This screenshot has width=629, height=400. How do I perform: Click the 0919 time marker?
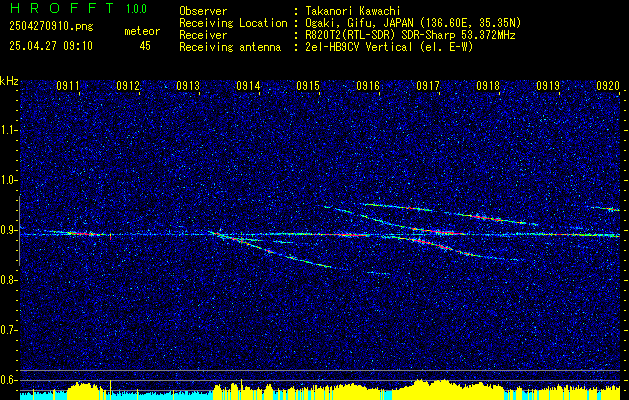tap(548, 85)
